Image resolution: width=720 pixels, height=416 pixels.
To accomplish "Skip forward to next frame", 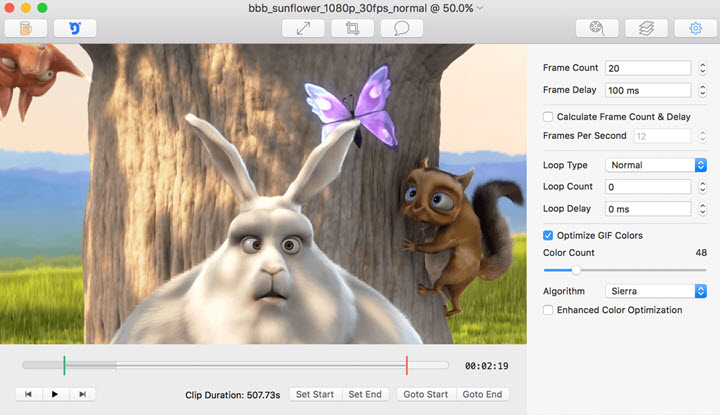I will [82, 394].
